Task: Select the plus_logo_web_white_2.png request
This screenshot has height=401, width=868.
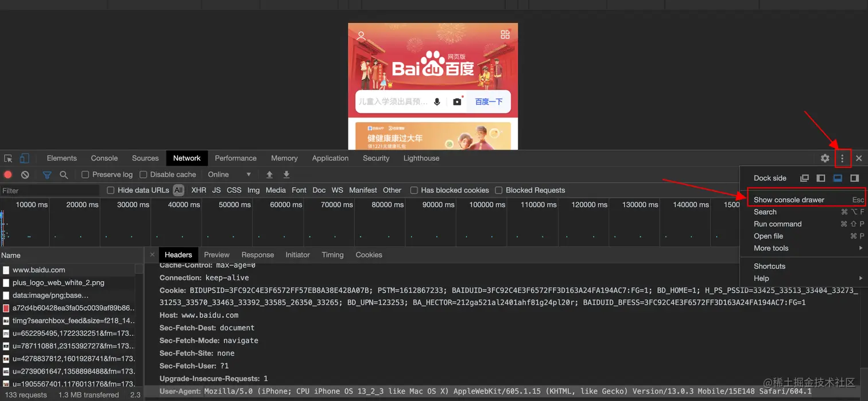Action: 68,282
